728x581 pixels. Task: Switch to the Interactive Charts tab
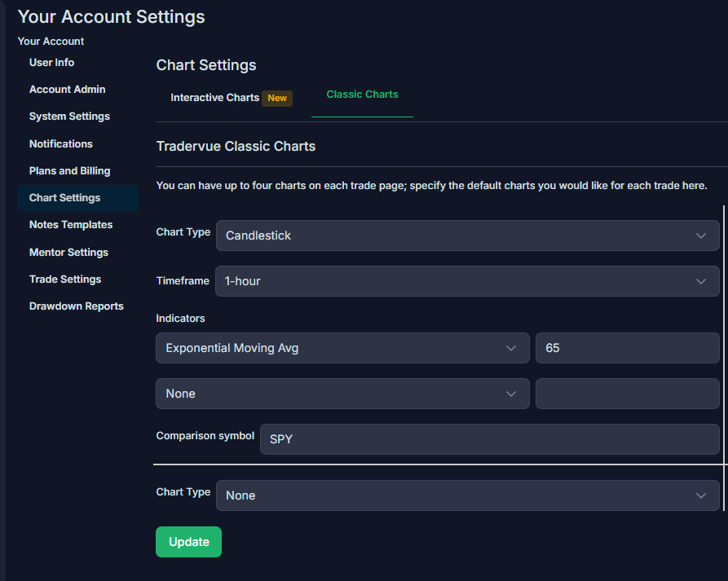click(215, 98)
